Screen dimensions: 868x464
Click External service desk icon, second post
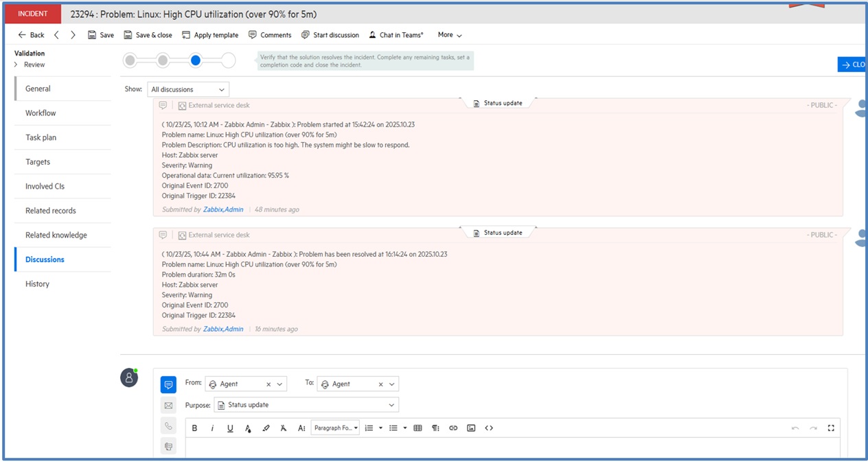(182, 235)
